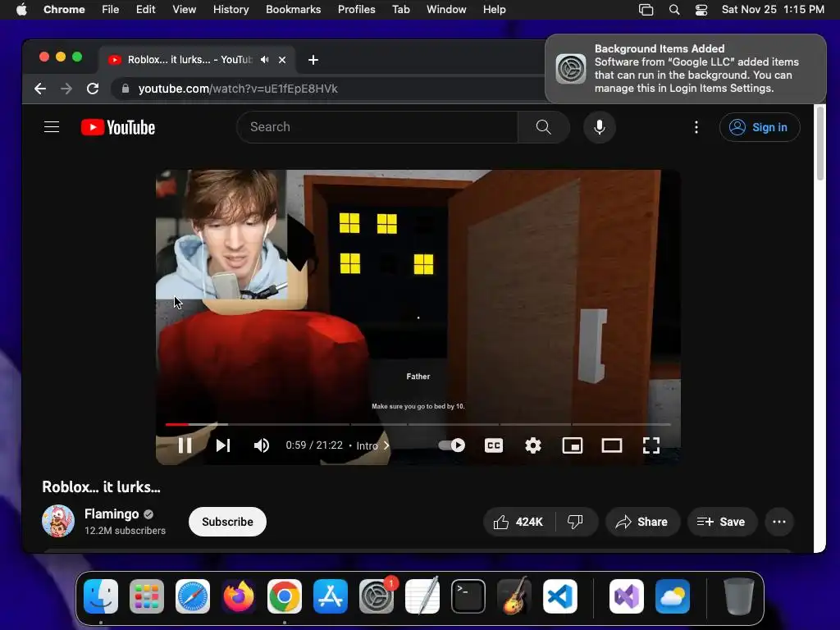Open the Trash in the Dock

pyautogui.click(x=739, y=596)
